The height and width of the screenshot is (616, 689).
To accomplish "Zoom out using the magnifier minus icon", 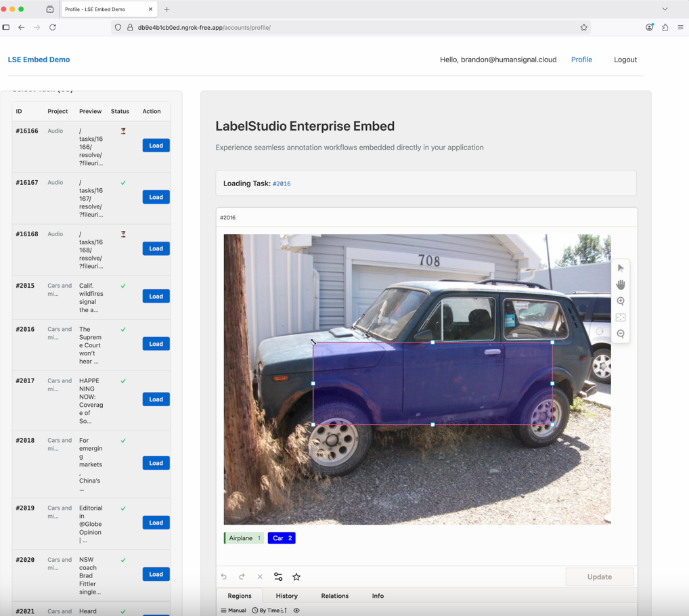I will point(621,333).
